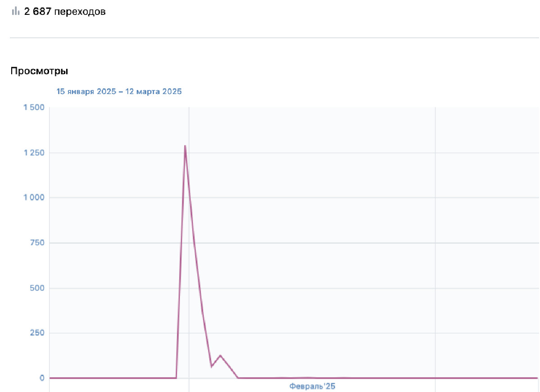The image size is (540, 392).
Task: Click the '1 500' y-axis label
Action: [34, 107]
